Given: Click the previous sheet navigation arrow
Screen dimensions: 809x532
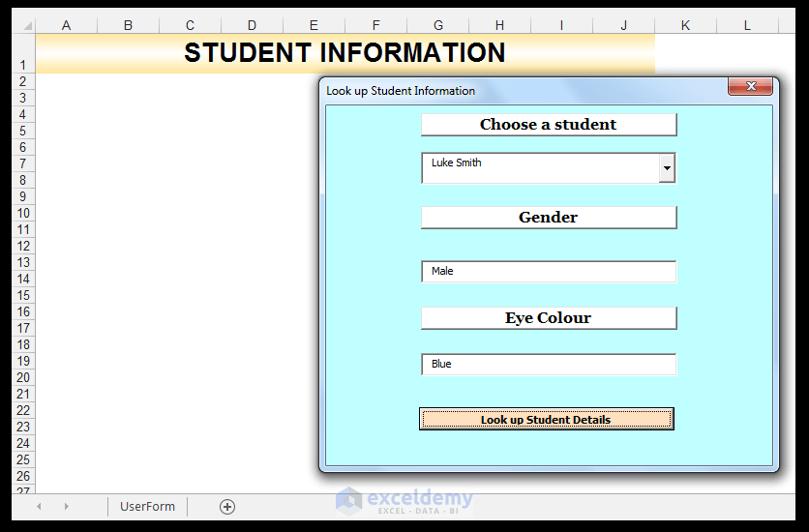Looking at the screenshot, I should (x=40, y=507).
